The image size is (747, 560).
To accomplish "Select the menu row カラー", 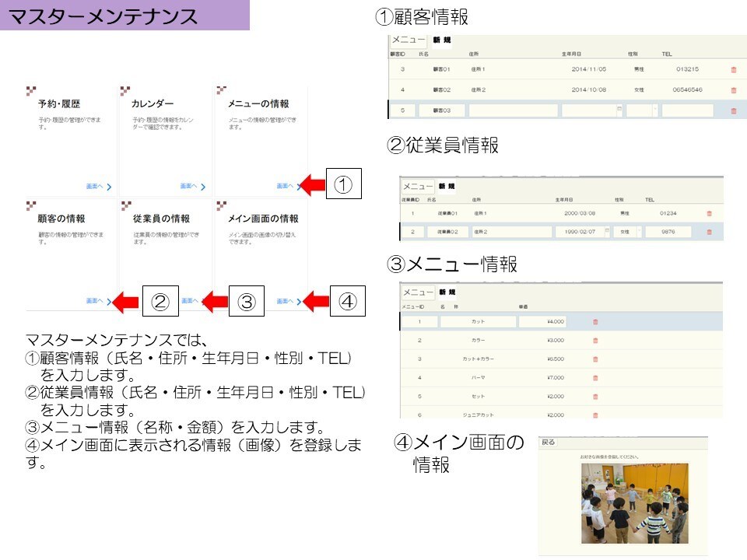I will tap(561, 341).
